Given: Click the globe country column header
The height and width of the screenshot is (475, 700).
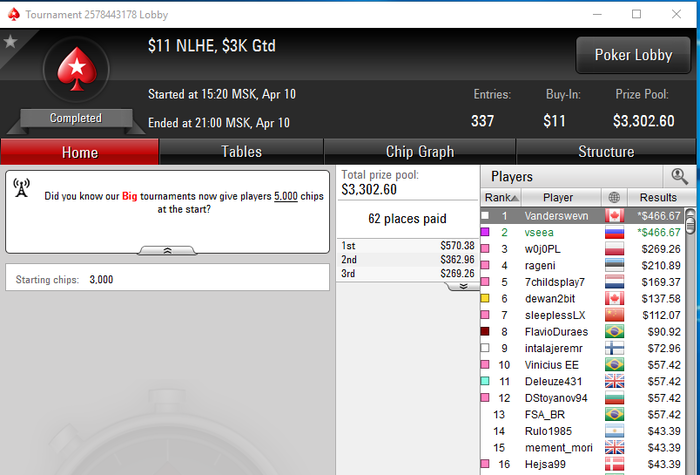Looking at the screenshot, I should point(614,197).
